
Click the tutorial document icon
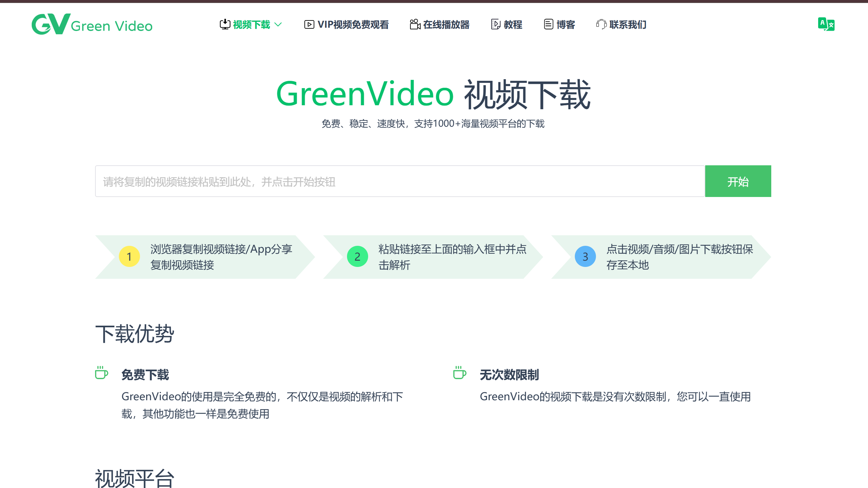495,25
